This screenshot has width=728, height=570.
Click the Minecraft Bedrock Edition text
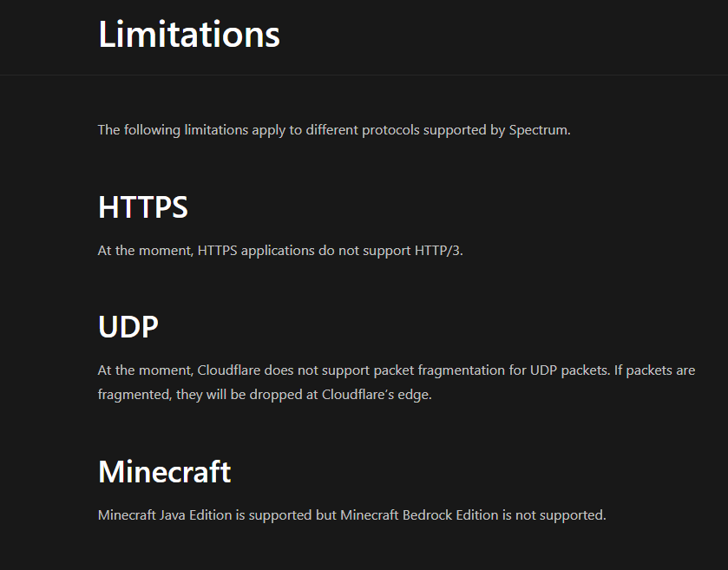tap(419, 515)
